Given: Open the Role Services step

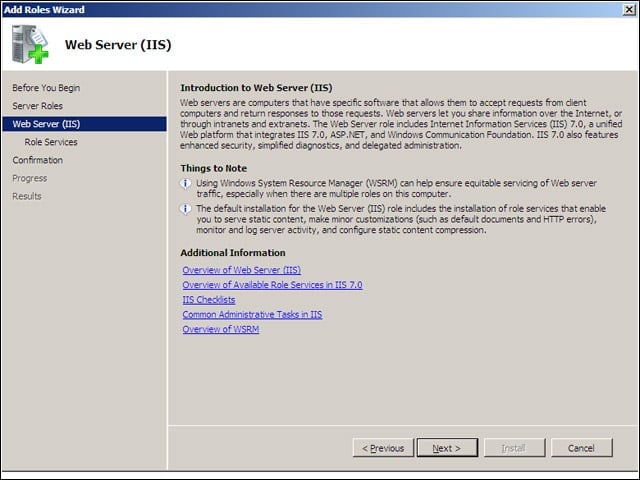Looking at the screenshot, I should [x=51, y=142].
